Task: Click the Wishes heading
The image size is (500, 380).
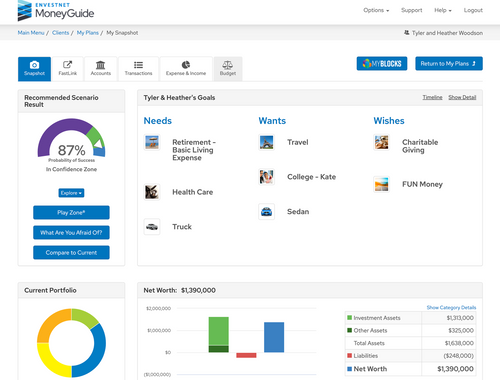Action: 389,121
